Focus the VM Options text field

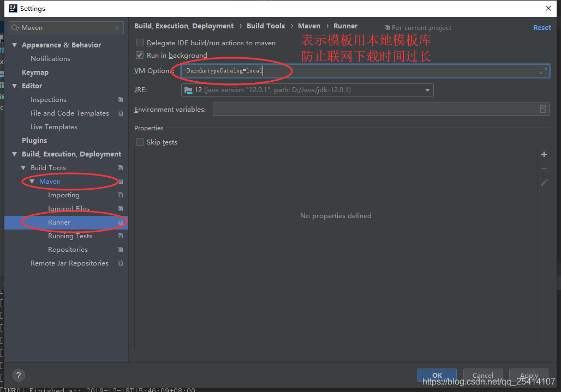pyautogui.click(x=365, y=71)
